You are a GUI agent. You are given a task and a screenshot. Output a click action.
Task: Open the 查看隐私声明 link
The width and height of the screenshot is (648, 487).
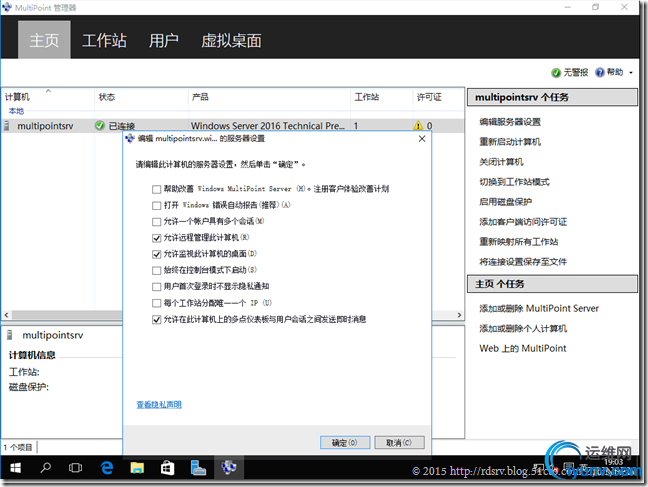[x=159, y=405]
